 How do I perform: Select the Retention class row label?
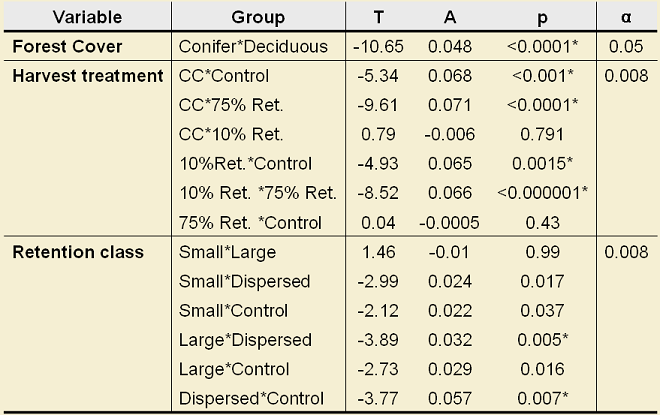pos(78,252)
